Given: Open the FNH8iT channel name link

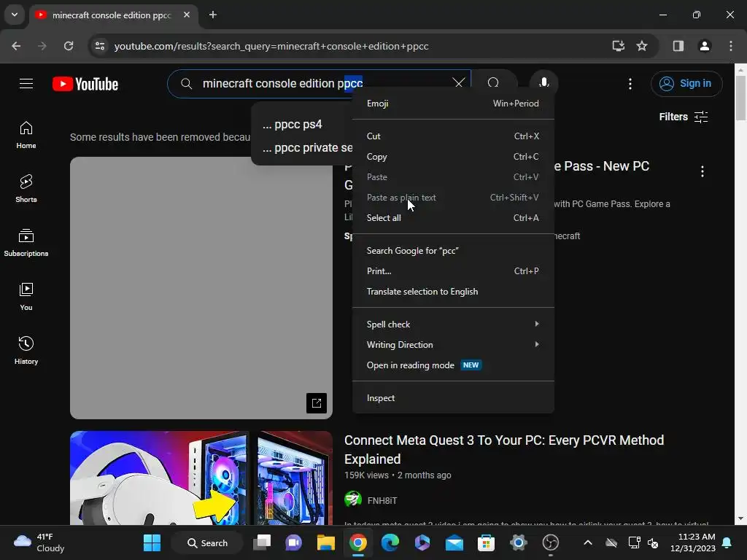Looking at the screenshot, I should coord(382,500).
